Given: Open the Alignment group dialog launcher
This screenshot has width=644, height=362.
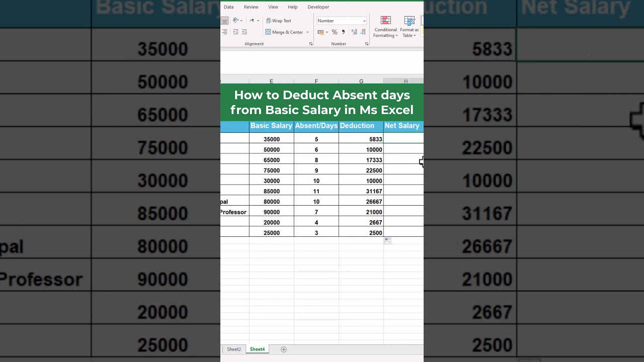Looking at the screenshot, I should pyautogui.click(x=311, y=44).
